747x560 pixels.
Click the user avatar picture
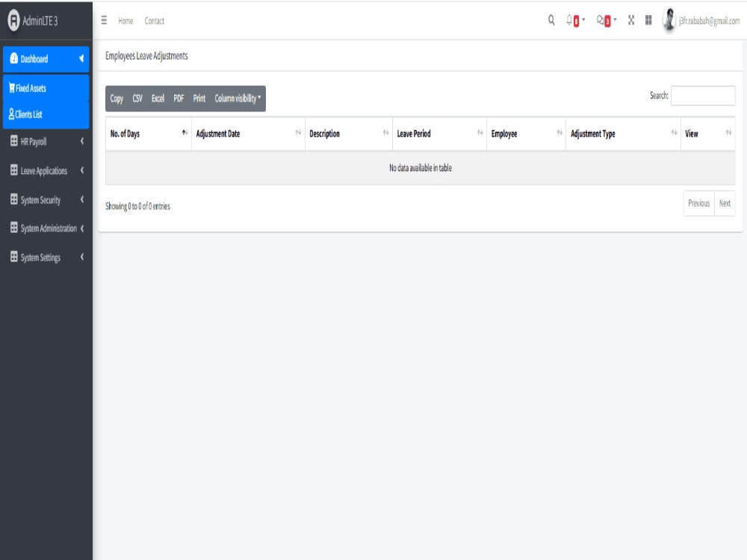tap(669, 20)
